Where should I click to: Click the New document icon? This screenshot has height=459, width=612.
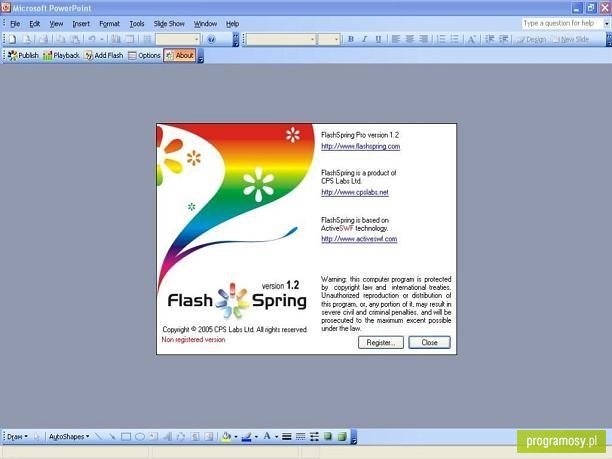(12, 39)
